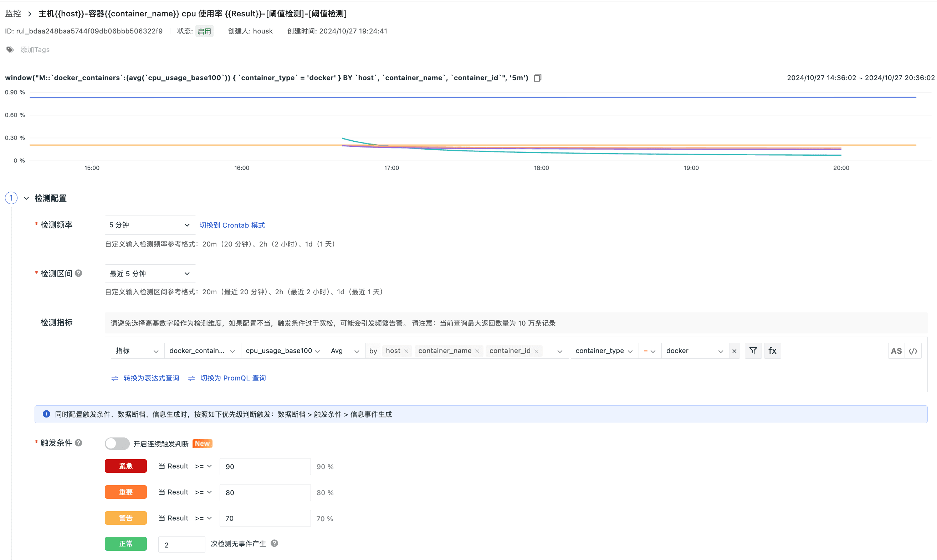The width and height of the screenshot is (937, 560).
Task: Click the fx function button
Action: tap(772, 351)
